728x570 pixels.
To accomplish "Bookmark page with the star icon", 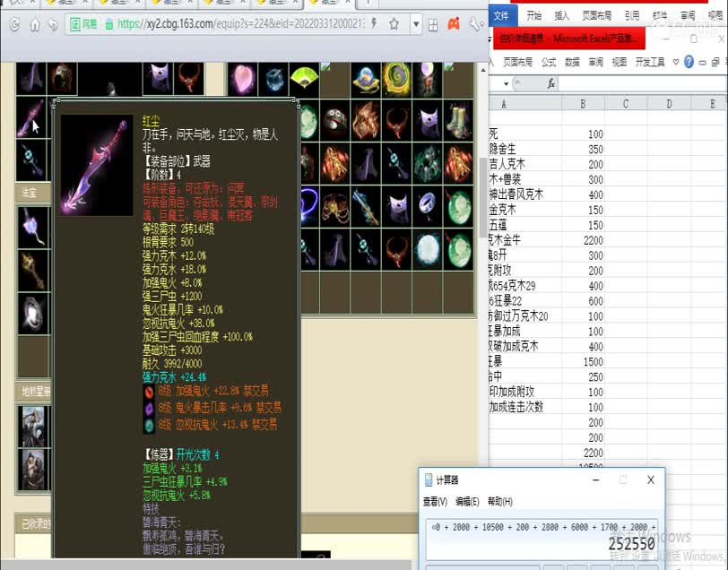I will click(394, 23).
